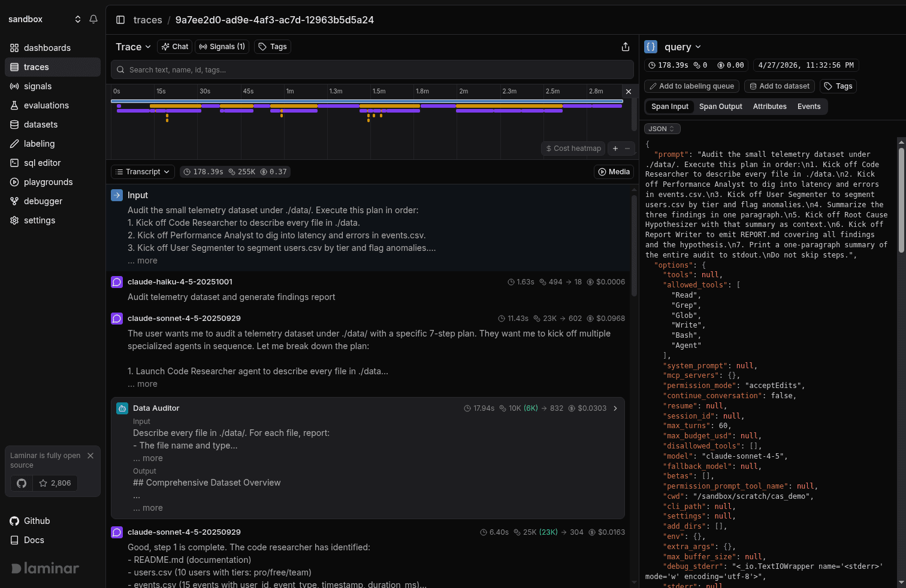Click the claude-haiku-4-5-20251001 span icon
The height and width of the screenshot is (588, 906).
pyautogui.click(x=117, y=282)
